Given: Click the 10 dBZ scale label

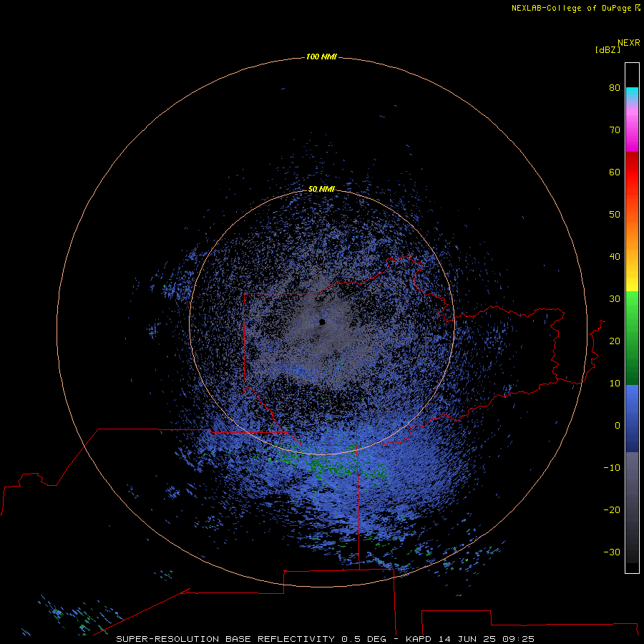Looking at the screenshot, I should click(615, 384).
